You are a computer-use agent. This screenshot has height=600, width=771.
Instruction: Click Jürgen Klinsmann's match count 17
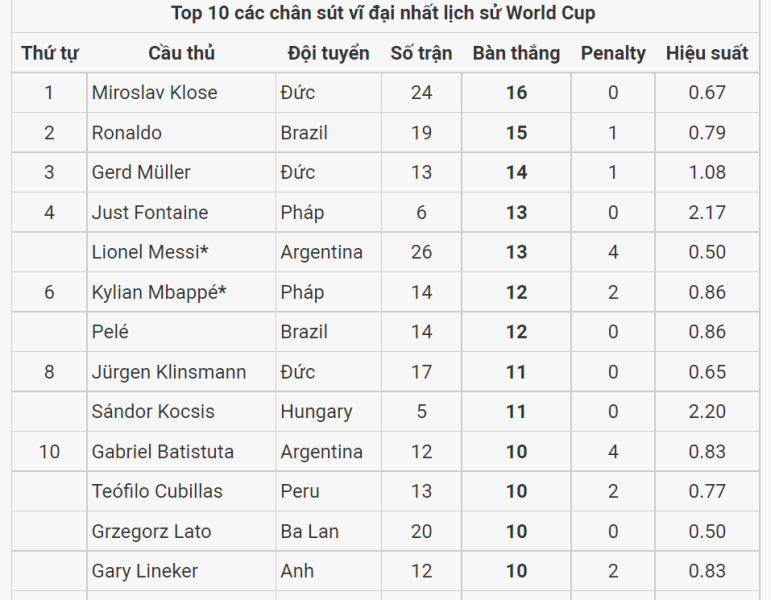pyautogui.click(x=421, y=372)
